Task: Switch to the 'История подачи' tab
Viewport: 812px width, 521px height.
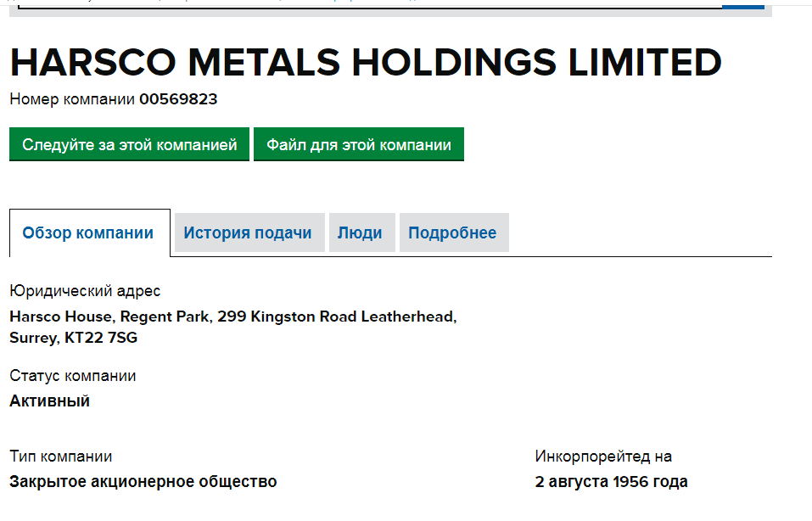Action: point(248,233)
